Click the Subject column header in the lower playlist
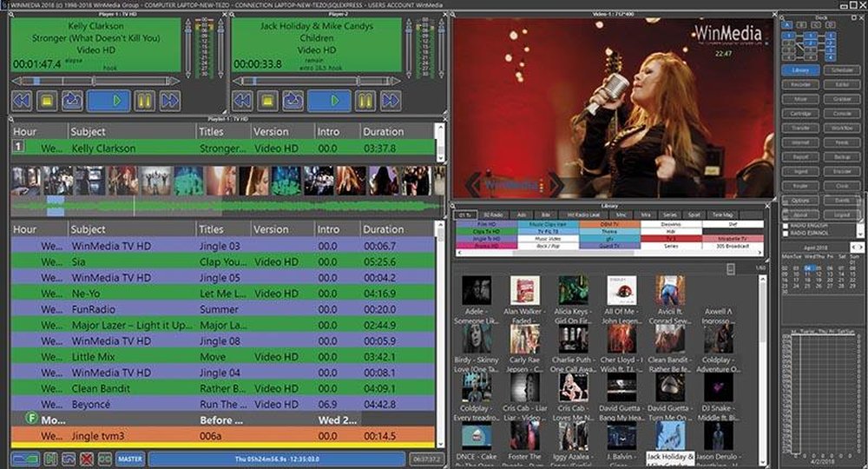Image resolution: width=868 pixels, height=469 pixels. [x=131, y=229]
